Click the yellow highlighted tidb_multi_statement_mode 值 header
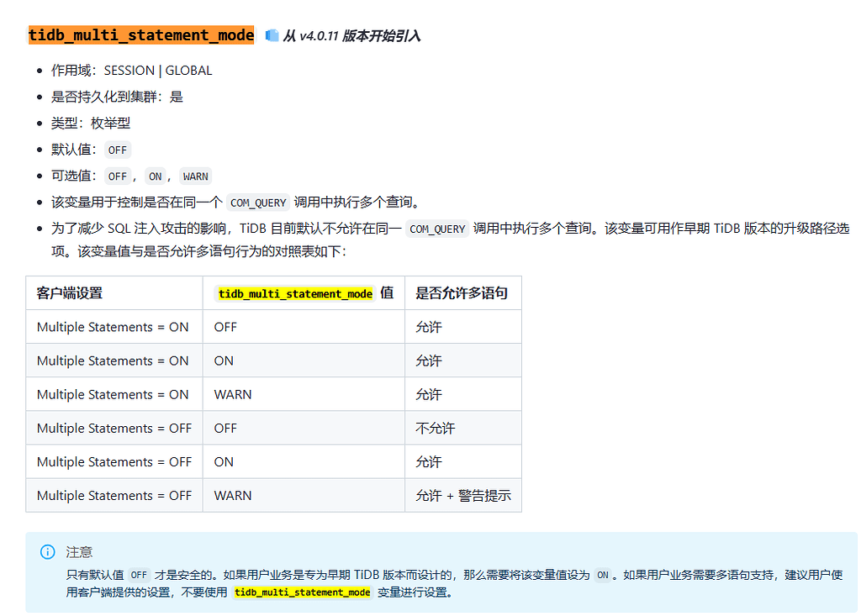861x616 pixels. pyautogui.click(x=296, y=293)
